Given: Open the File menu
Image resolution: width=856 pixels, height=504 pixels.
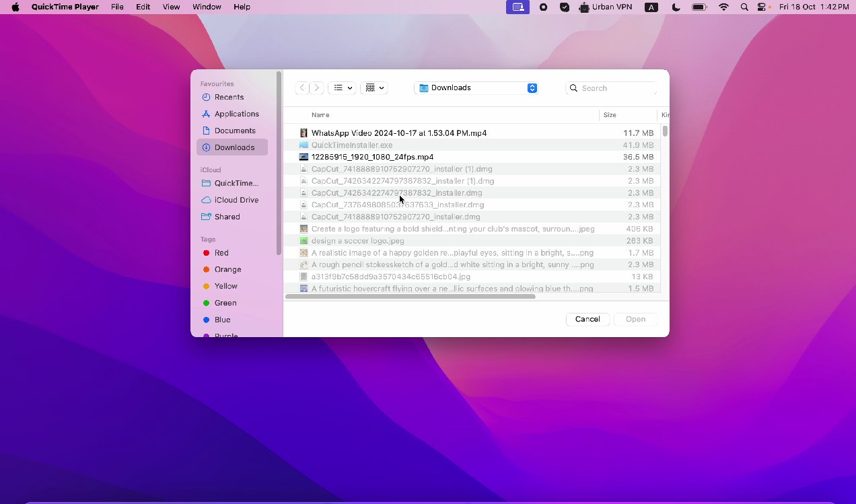Looking at the screenshot, I should coord(117,7).
